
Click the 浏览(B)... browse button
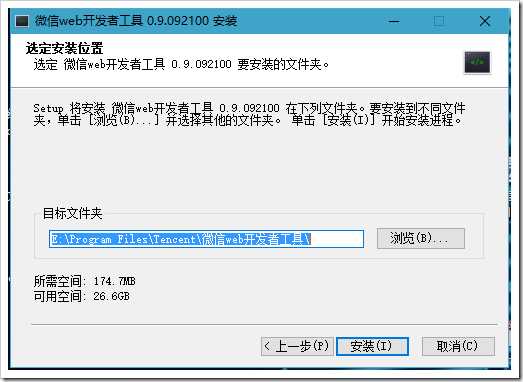click(x=421, y=238)
